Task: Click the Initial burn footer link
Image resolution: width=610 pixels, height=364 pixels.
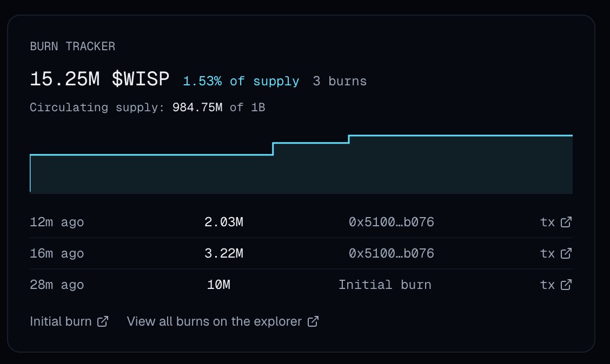Action: [69, 322]
